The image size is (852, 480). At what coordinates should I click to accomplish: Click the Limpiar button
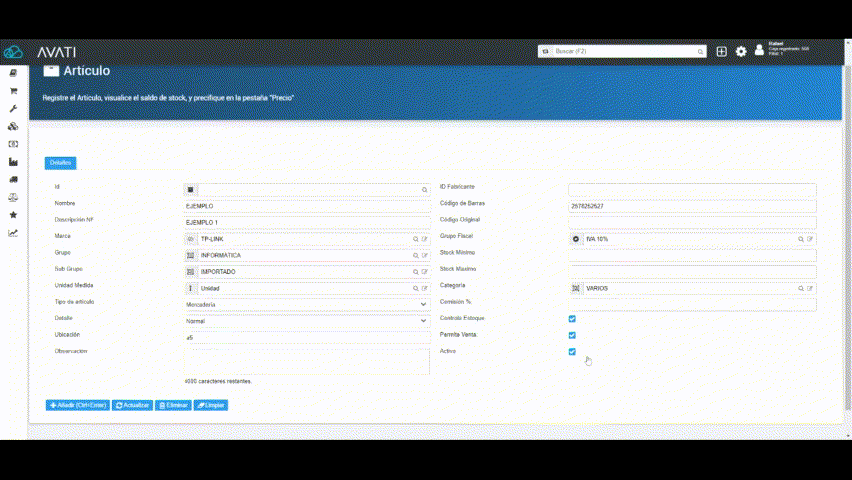[211, 406]
